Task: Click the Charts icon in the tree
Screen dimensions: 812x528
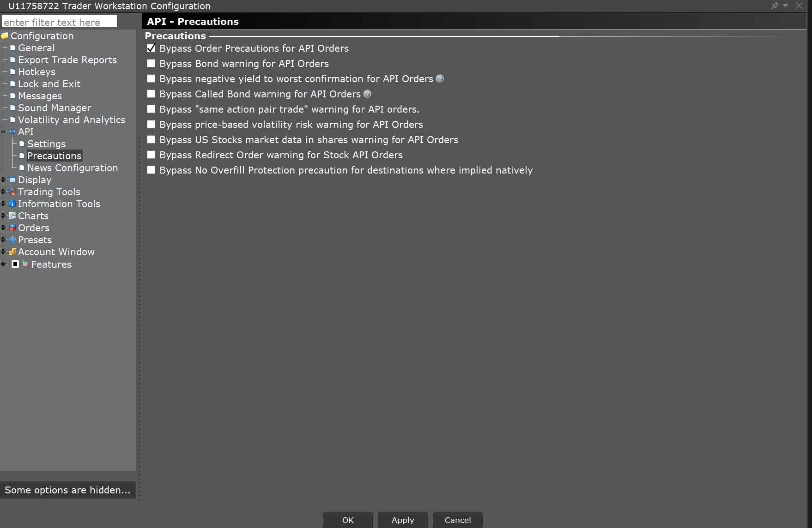Action: (12, 216)
